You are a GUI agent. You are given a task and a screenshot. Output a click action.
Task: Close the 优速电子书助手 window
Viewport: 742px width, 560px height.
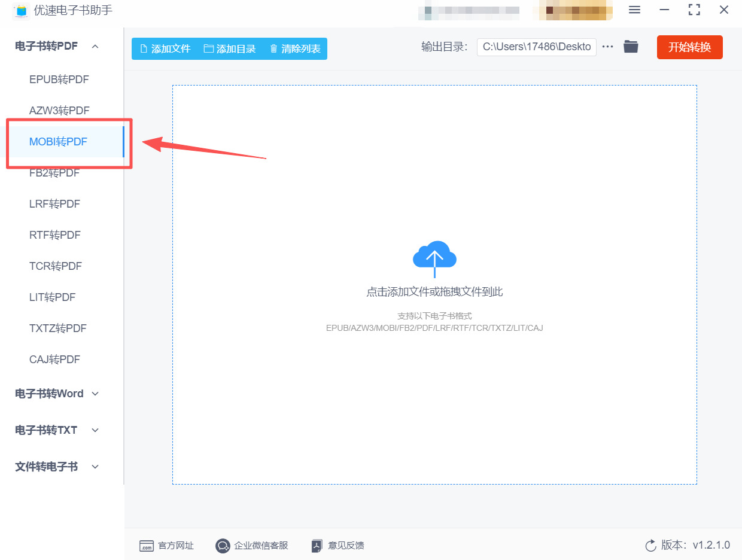tap(724, 10)
